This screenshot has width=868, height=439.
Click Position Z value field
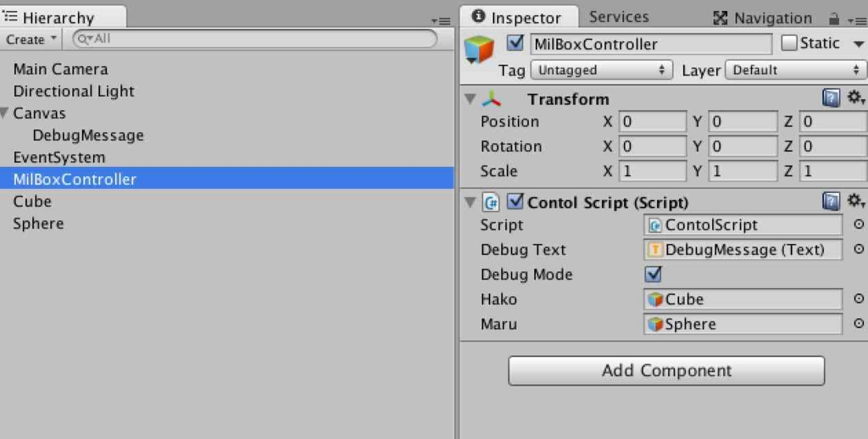(x=833, y=121)
